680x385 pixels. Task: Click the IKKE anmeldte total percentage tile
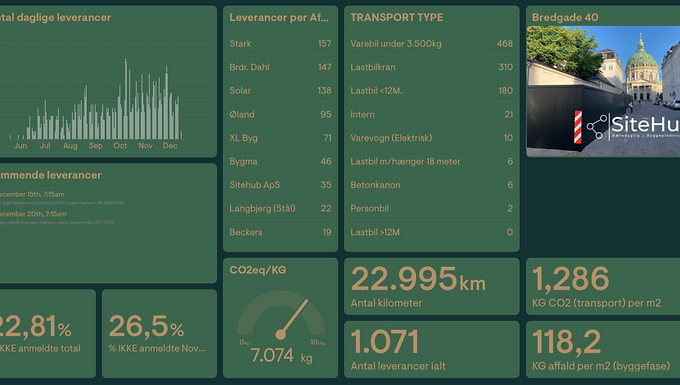pos(48,333)
